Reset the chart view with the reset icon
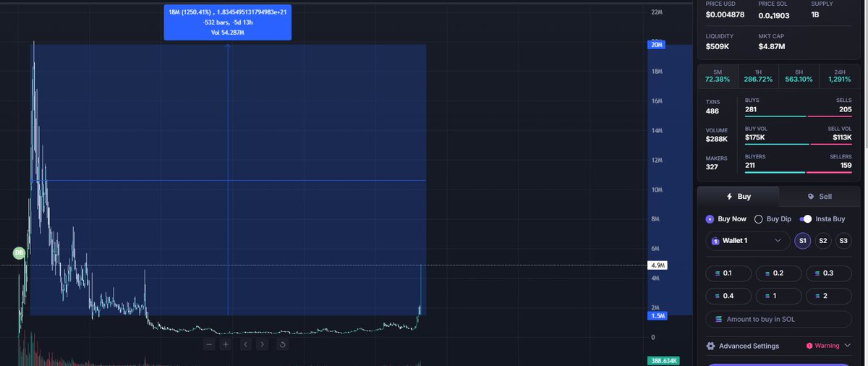 (x=282, y=344)
